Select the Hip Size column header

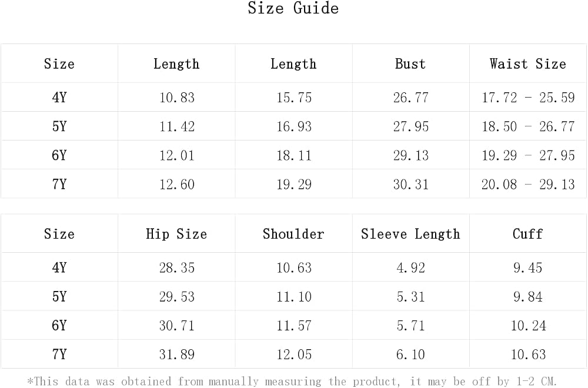tap(176, 234)
